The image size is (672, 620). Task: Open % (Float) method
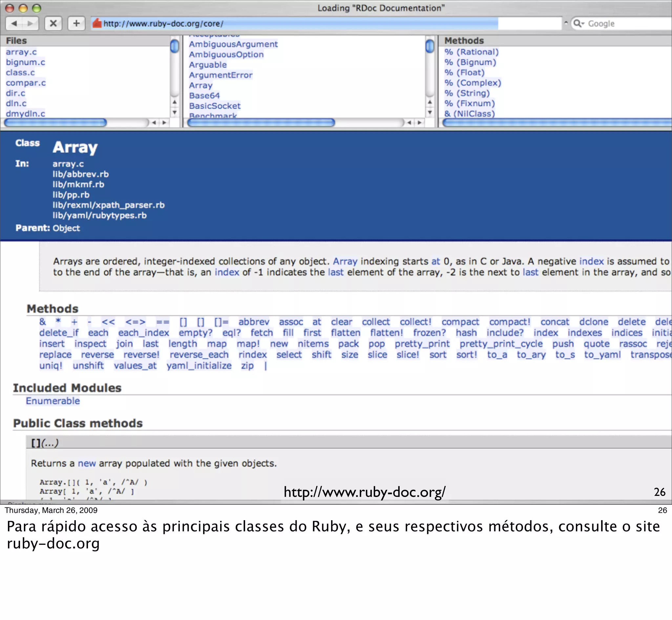[465, 73]
